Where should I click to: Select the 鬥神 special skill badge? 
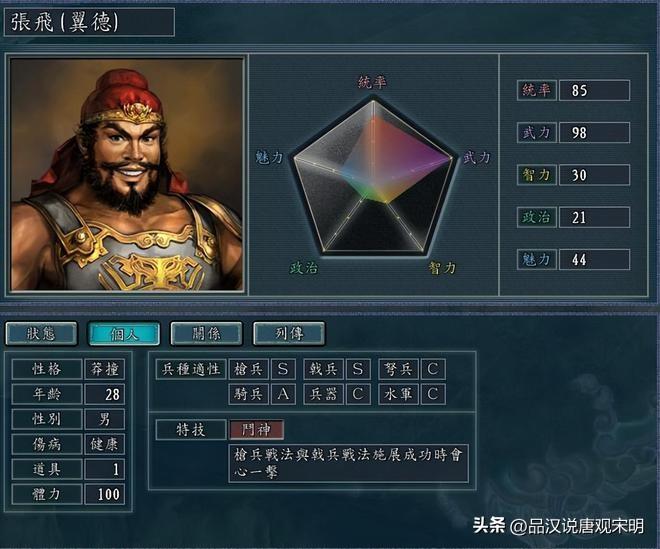click(x=256, y=429)
